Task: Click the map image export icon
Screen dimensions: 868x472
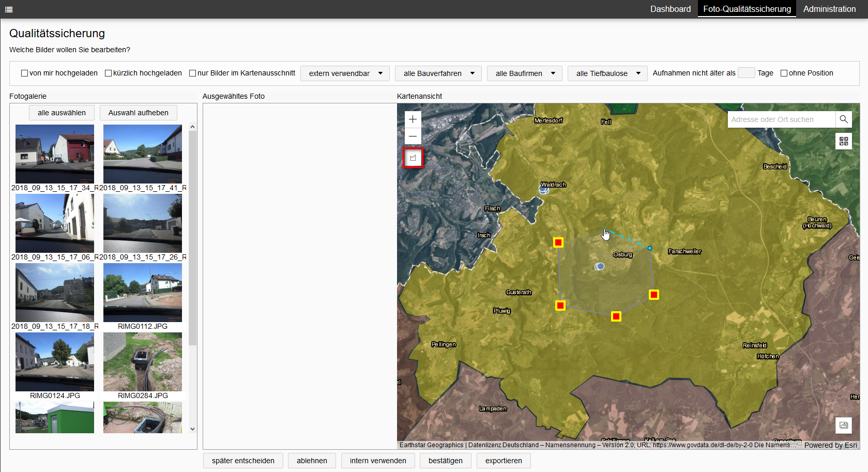Action: pos(844,425)
